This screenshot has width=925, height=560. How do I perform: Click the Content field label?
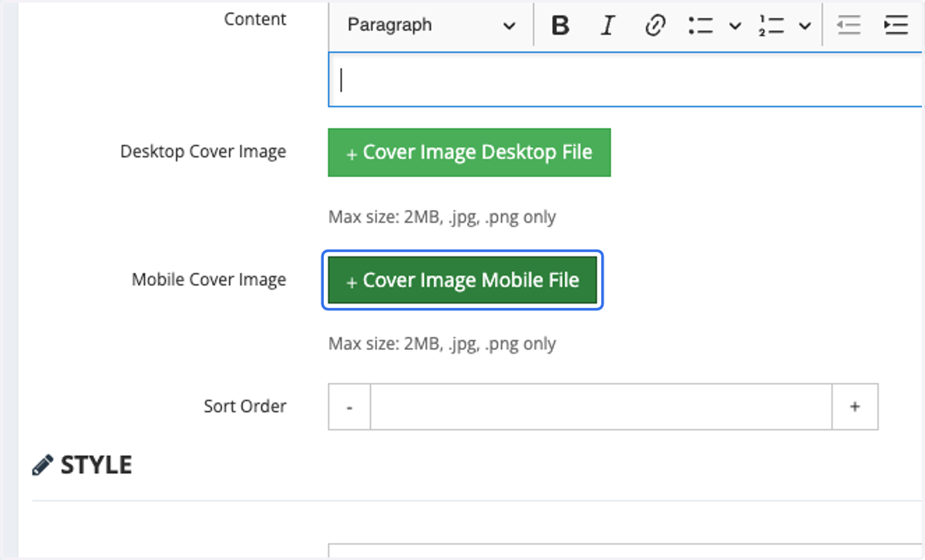pyautogui.click(x=255, y=19)
